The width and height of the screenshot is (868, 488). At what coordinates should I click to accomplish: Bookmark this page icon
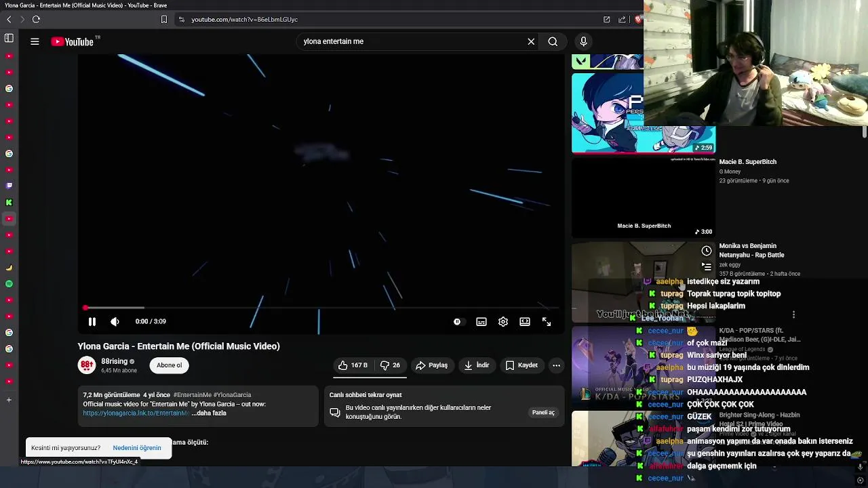[x=163, y=20]
